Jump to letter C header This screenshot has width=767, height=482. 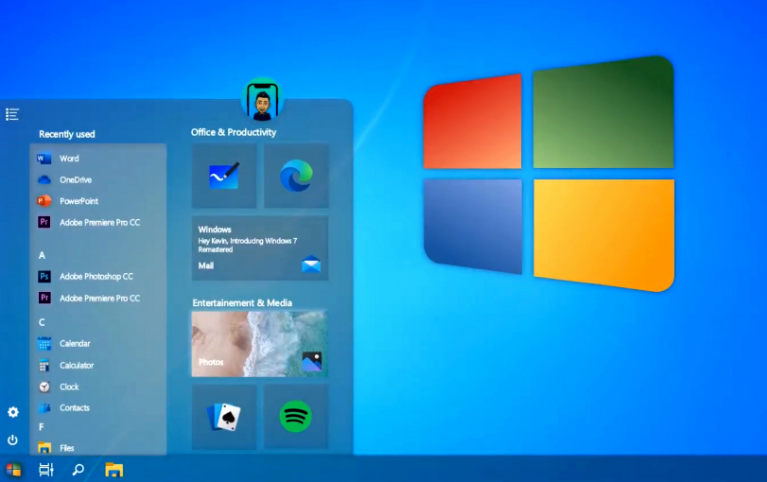pyautogui.click(x=42, y=322)
